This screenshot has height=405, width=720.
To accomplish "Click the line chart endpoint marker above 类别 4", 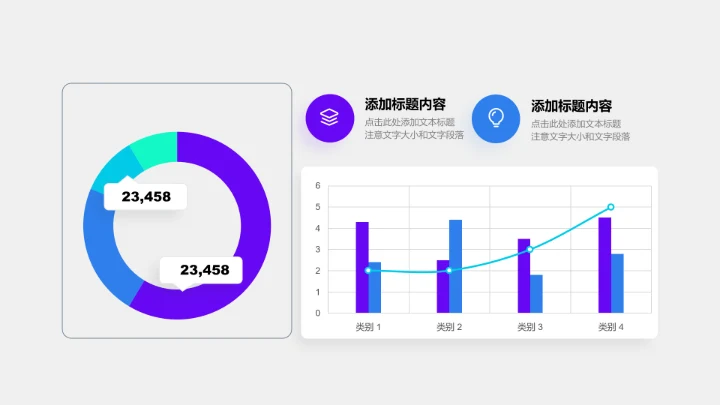I will (x=611, y=207).
